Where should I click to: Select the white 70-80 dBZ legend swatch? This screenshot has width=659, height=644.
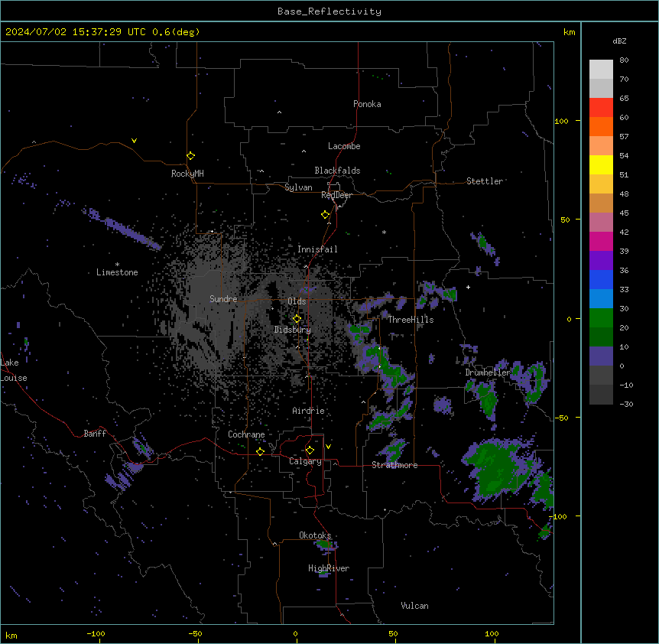pos(601,70)
